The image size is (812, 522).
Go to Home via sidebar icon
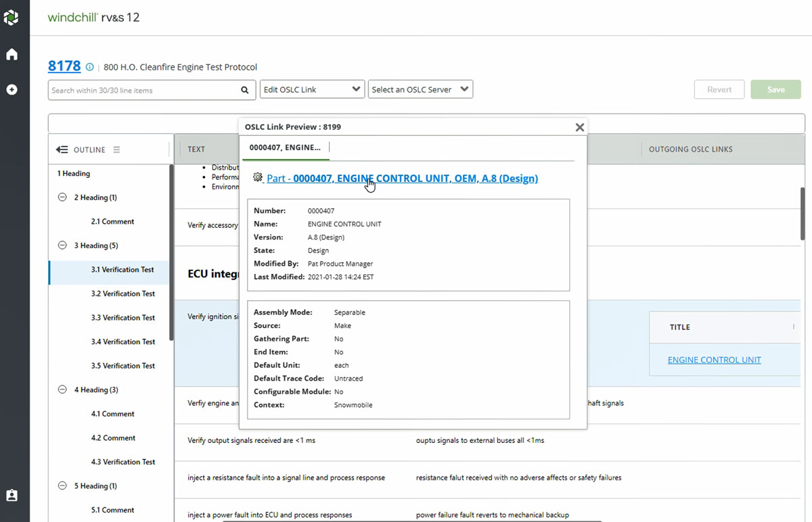12,55
